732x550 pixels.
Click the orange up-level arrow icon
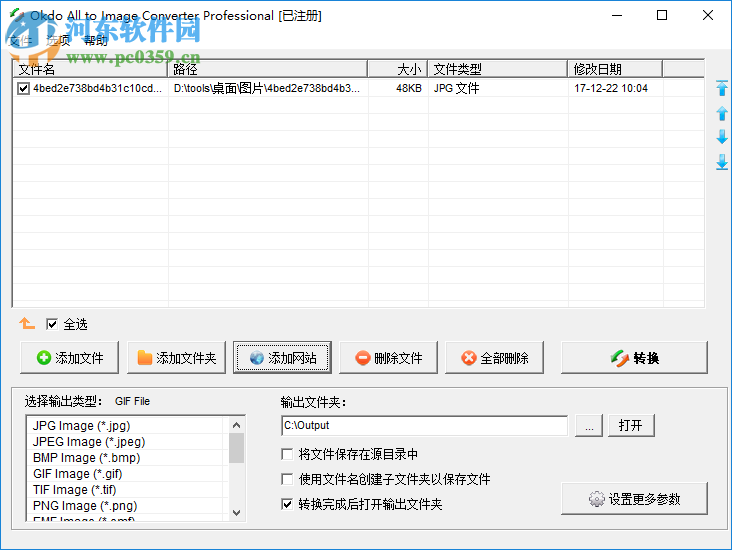27,323
